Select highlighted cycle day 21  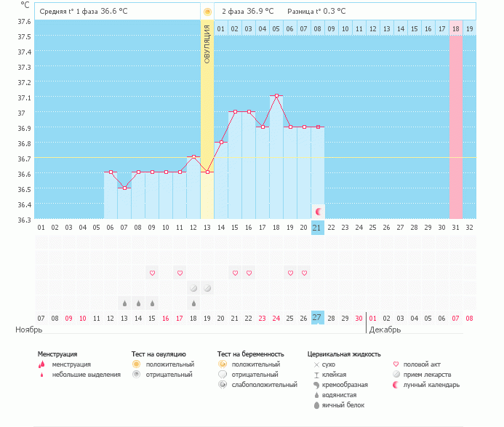[318, 228]
